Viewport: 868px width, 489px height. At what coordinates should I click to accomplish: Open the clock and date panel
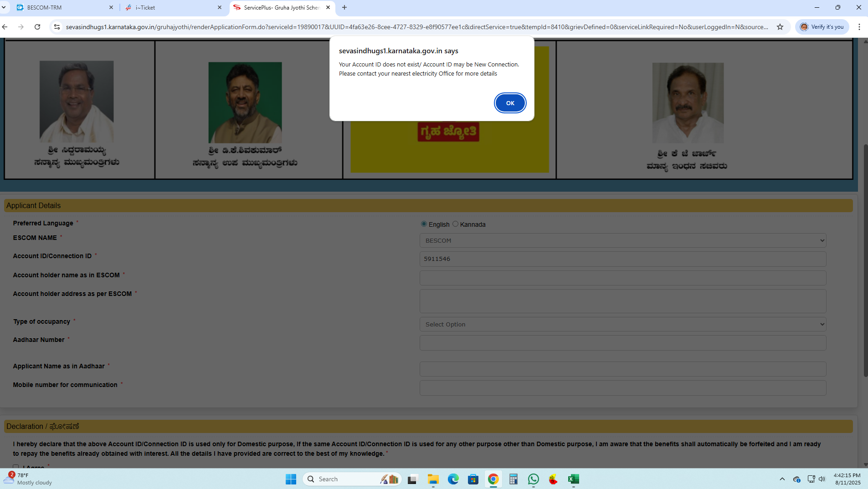847,479
